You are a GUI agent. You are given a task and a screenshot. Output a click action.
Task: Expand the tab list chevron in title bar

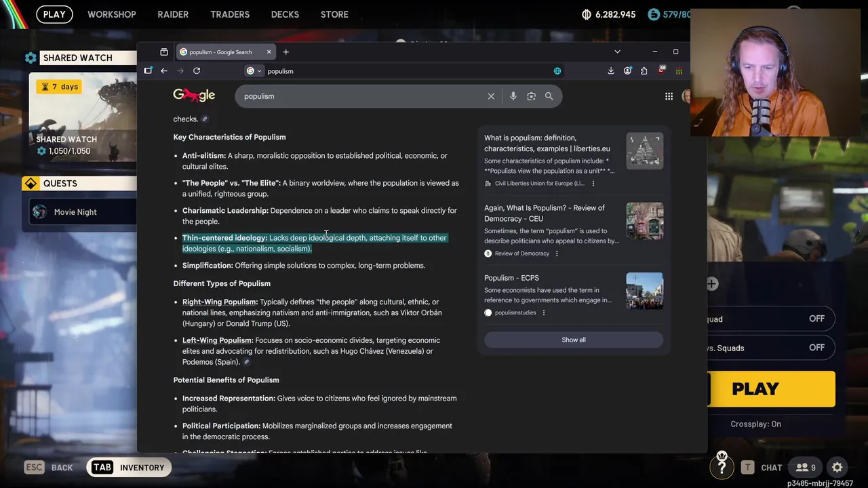click(x=617, y=52)
